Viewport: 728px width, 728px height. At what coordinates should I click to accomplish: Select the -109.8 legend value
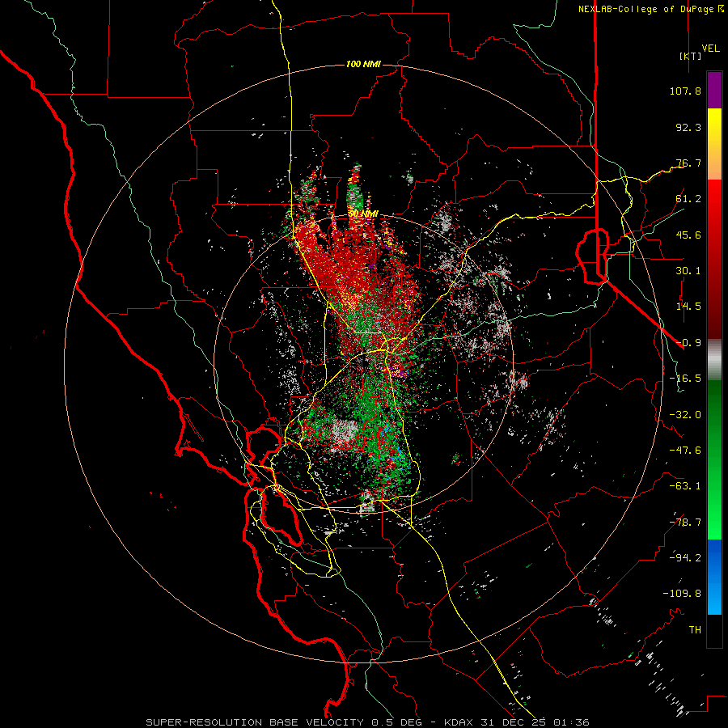click(x=682, y=594)
